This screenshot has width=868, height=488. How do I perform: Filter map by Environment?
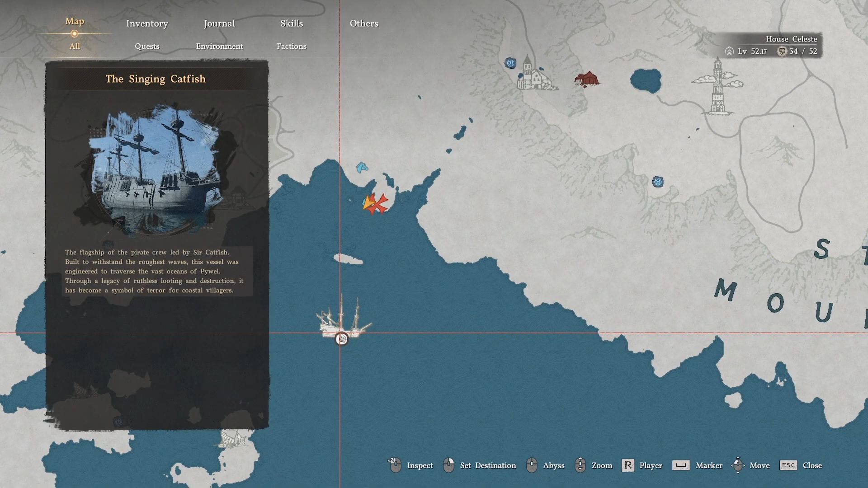click(219, 46)
